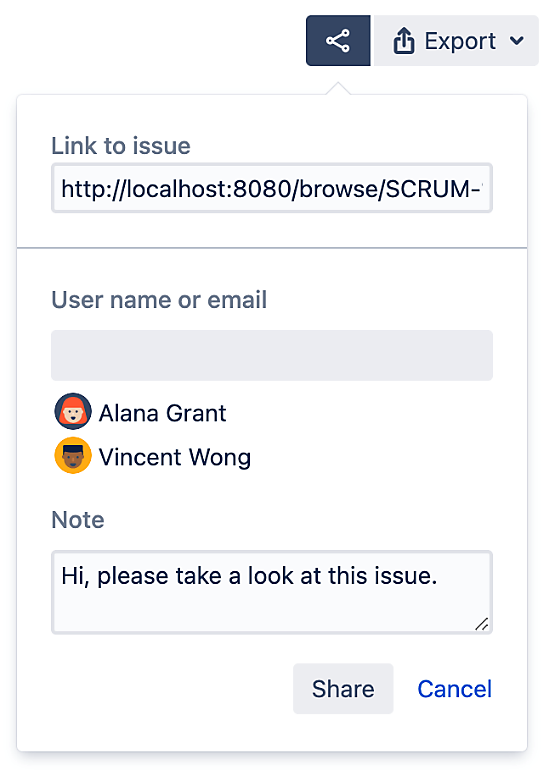Cancel the share dialog
Image resolution: width=549 pixels, height=770 pixels.
click(x=454, y=689)
